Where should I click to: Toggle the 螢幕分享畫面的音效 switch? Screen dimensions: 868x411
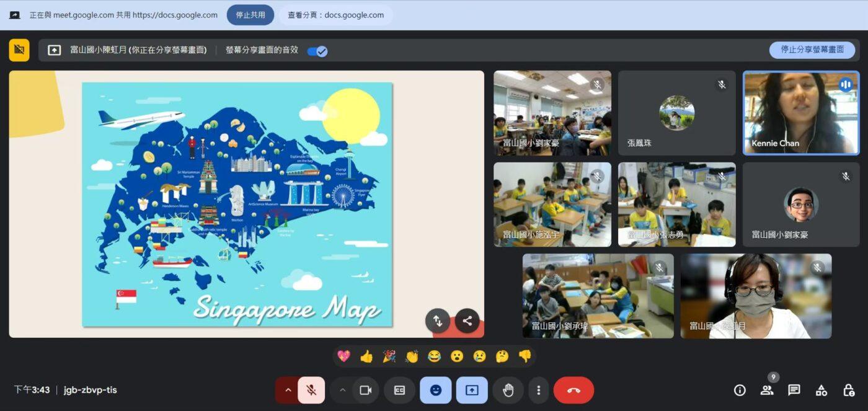point(317,51)
